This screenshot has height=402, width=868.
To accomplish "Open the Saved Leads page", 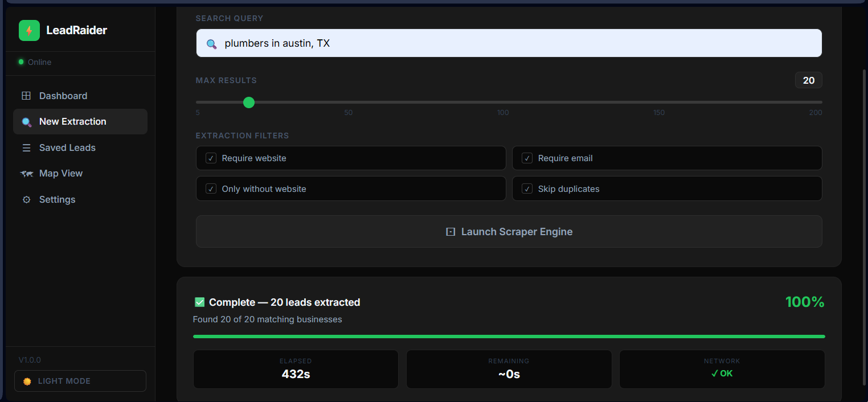I will (x=67, y=148).
